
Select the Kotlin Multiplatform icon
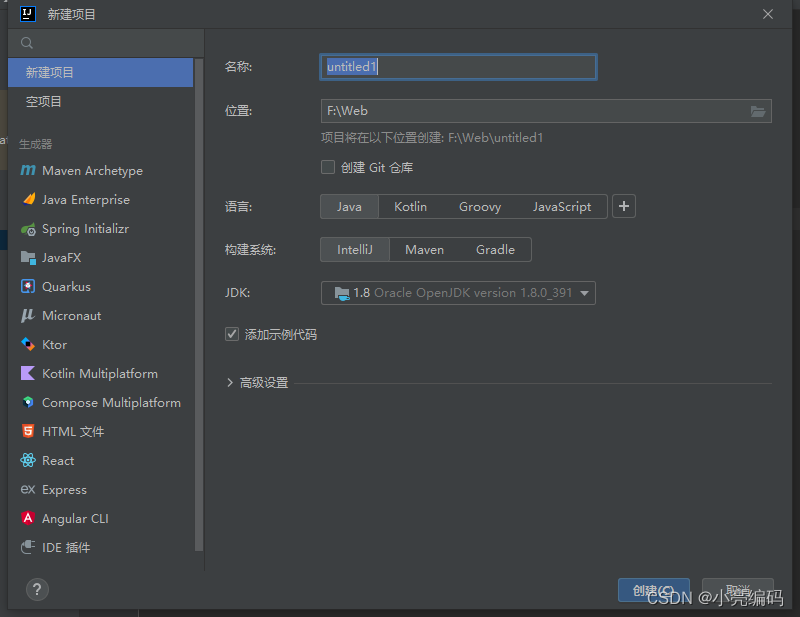[x=28, y=374]
